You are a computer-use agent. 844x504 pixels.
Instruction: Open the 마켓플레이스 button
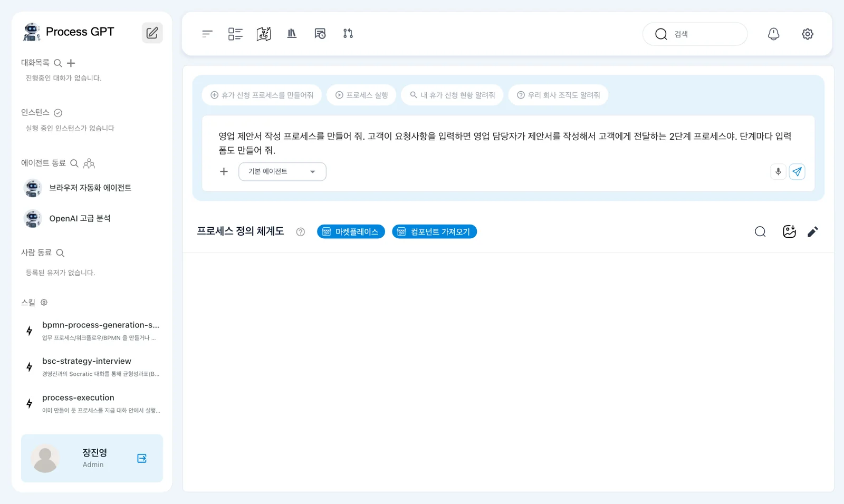pyautogui.click(x=351, y=232)
